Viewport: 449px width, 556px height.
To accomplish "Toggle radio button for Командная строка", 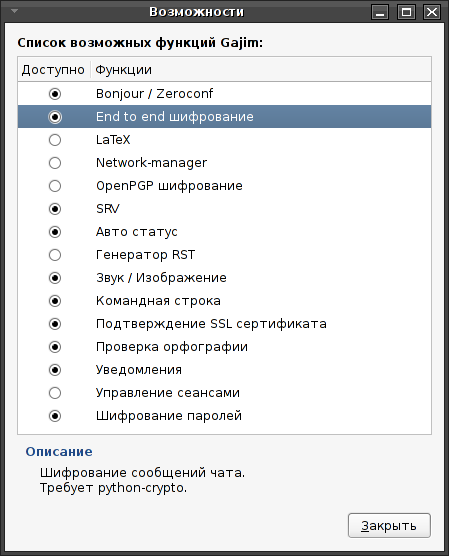I will point(55,301).
